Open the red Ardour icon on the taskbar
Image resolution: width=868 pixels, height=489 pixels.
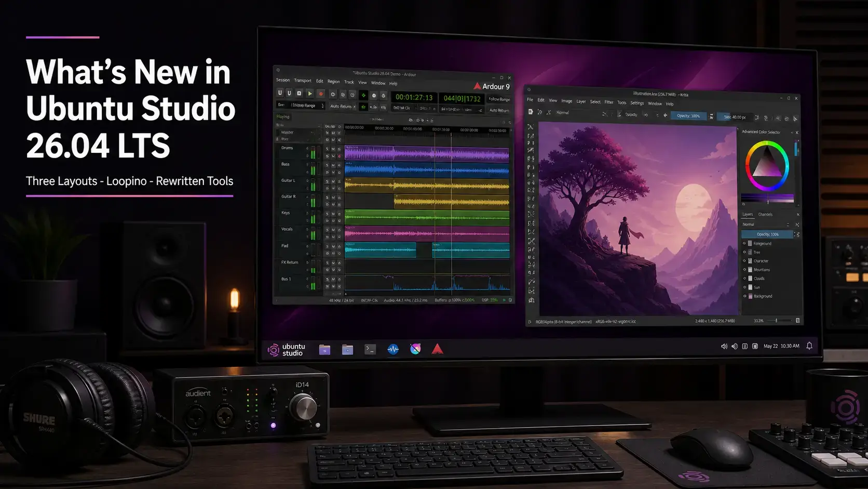438,349
